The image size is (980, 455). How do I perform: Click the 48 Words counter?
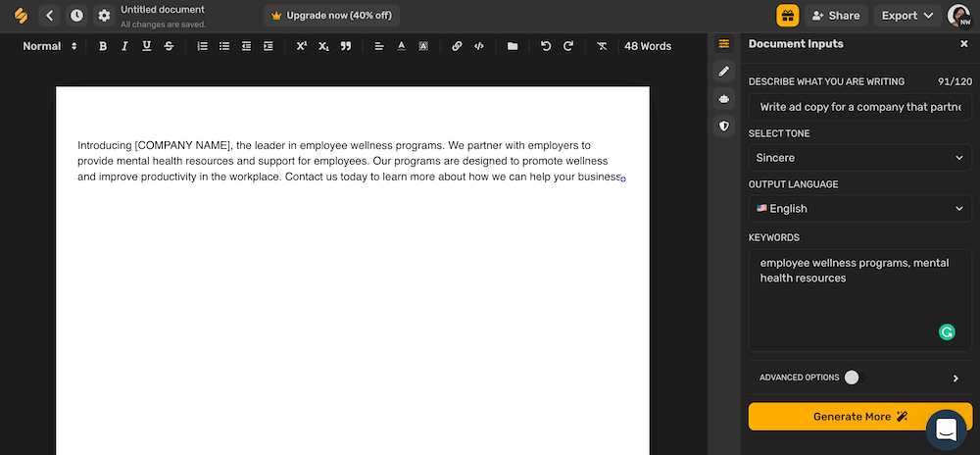point(648,46)
